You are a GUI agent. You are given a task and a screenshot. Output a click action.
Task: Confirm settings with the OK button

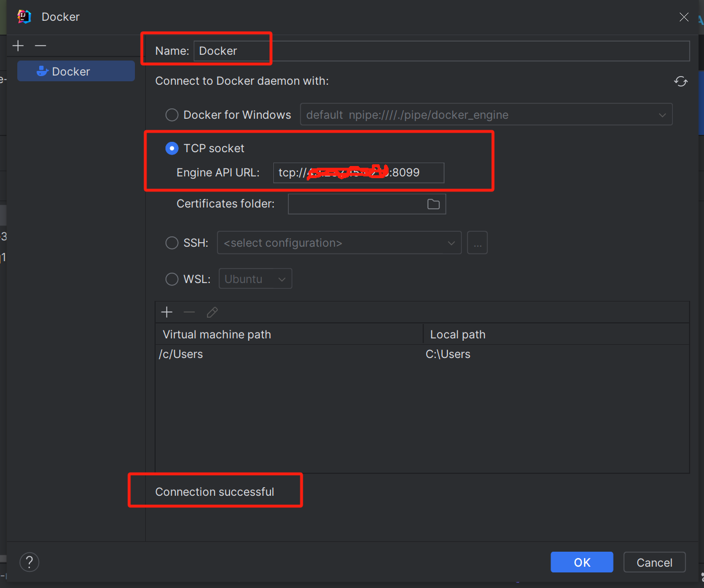coord(582,562)
